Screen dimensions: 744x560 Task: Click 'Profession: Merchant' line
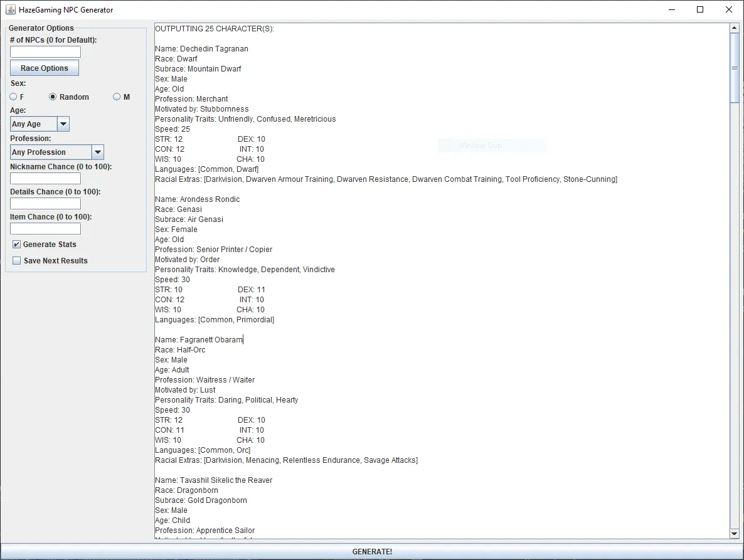pyautogui.click(x=191, y=98)
